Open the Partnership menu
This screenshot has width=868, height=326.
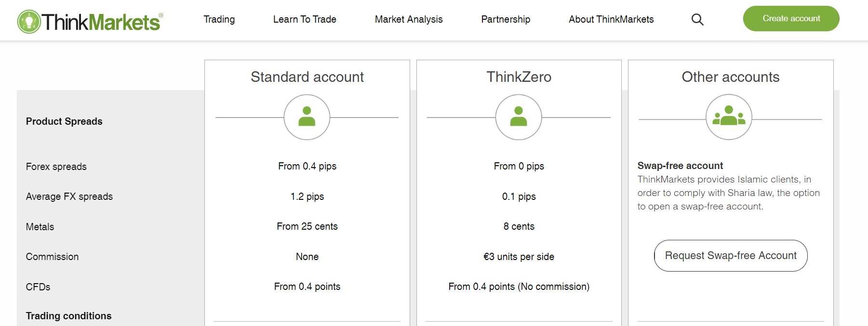pos(506,19)
